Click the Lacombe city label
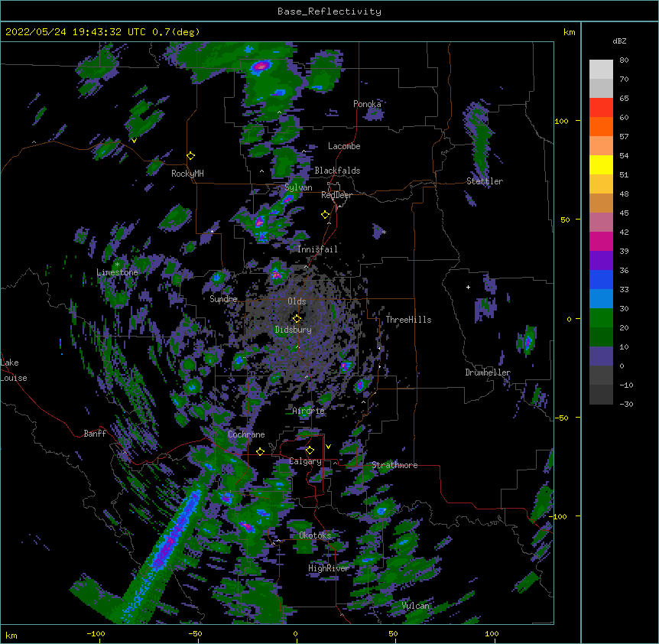Screen dimensions: 659x644 344,146
